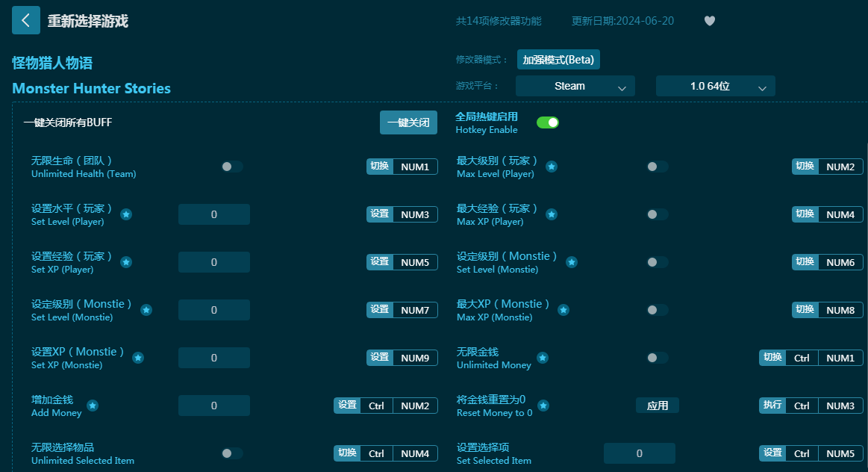Select the 加强模式(Beta) mode button
This screenshot has height=472, width=868.
(x=558, y=60)
